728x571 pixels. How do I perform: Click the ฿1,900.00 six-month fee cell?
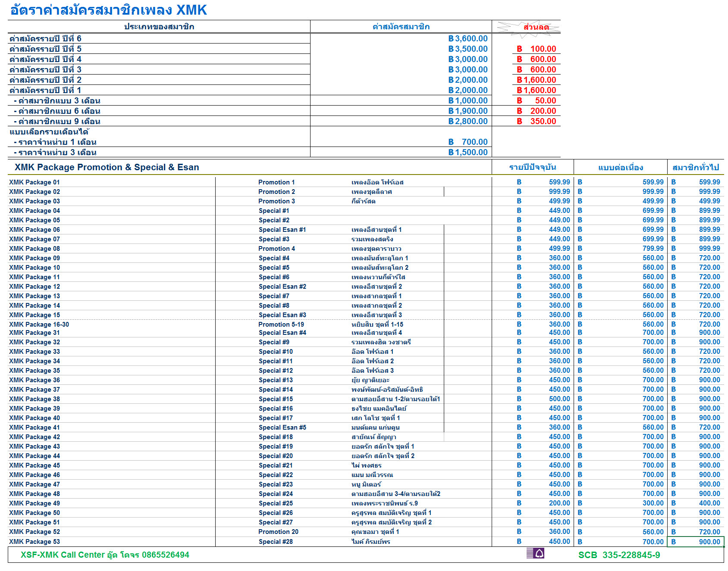468,111
